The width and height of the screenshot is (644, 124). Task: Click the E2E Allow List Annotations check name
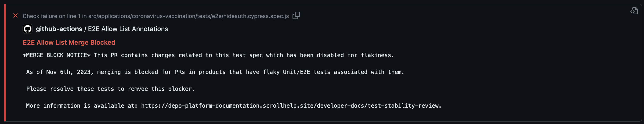tap(128, 29)
